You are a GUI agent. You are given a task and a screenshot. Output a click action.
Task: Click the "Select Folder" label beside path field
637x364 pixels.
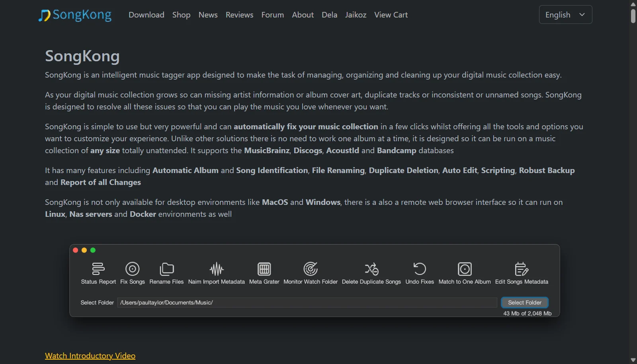pos(97,303)
